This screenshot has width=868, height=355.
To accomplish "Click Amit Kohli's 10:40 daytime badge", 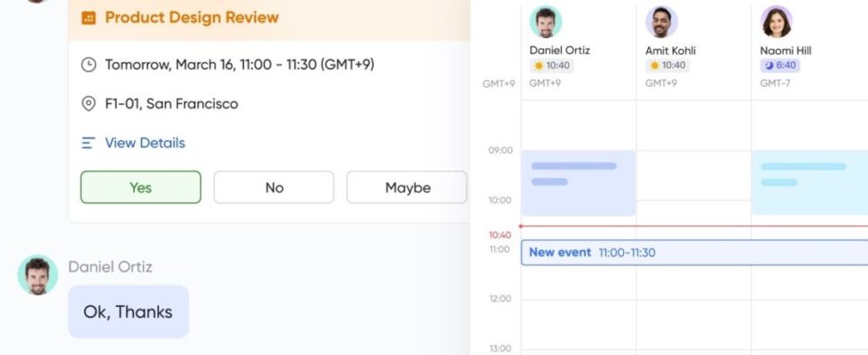I will [x=667, y=66].
